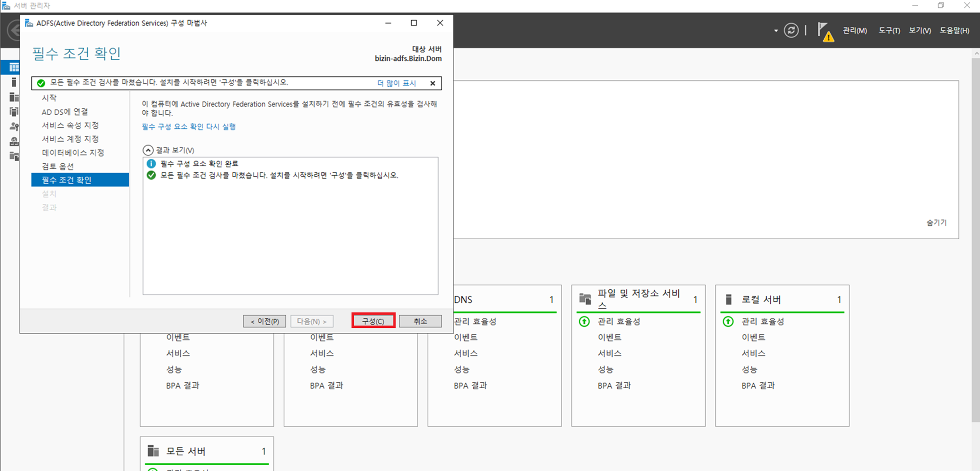Image resolution: width=980 pixels, height=471 pixels.
Task: Go to the 데이터베이스 지정 step
Action: coord(73,153)
